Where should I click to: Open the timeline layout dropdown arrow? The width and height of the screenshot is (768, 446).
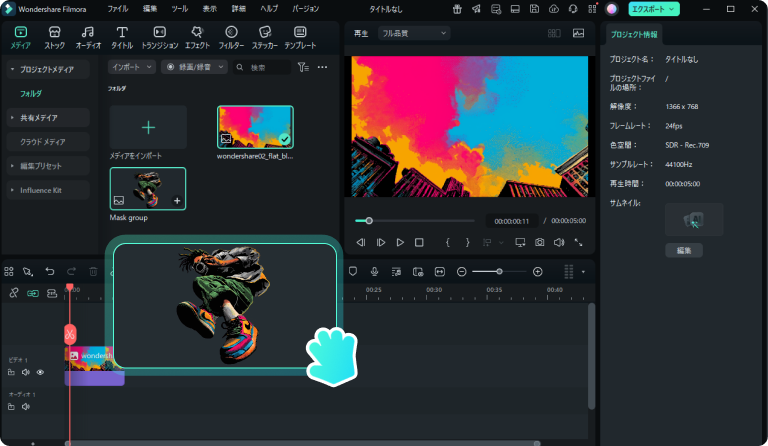click(583, 272)
